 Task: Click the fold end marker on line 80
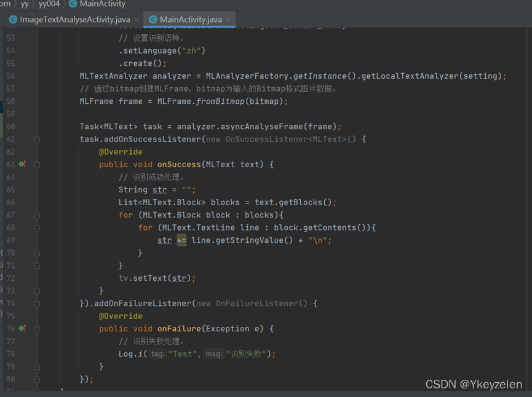point(38,379)
